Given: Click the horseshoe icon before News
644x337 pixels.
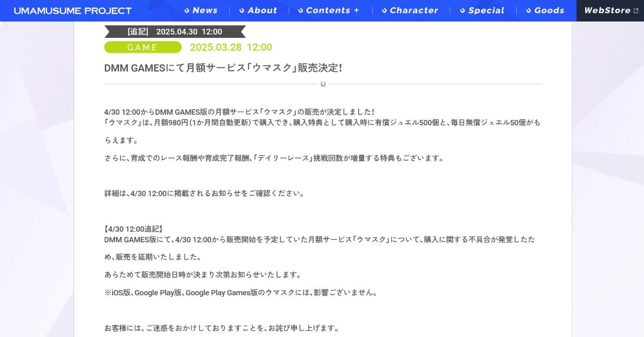Looking at the screenshot, I should point(187,11).
